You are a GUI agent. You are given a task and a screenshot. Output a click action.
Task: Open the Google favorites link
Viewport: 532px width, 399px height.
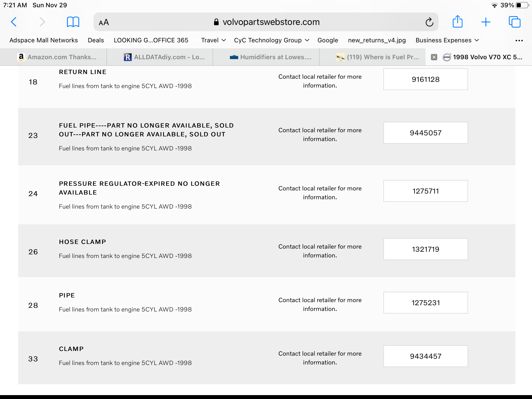pyautogui.click(x=328, y=40)
